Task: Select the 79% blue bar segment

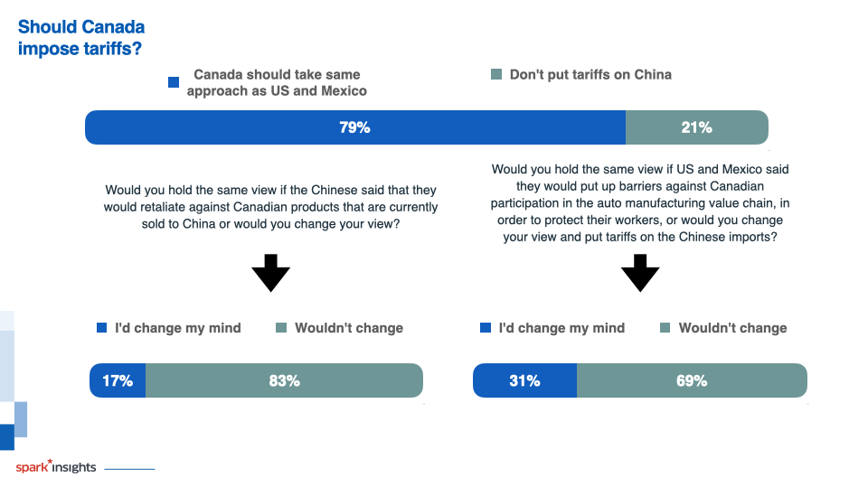Action: (x=355, y=127)
